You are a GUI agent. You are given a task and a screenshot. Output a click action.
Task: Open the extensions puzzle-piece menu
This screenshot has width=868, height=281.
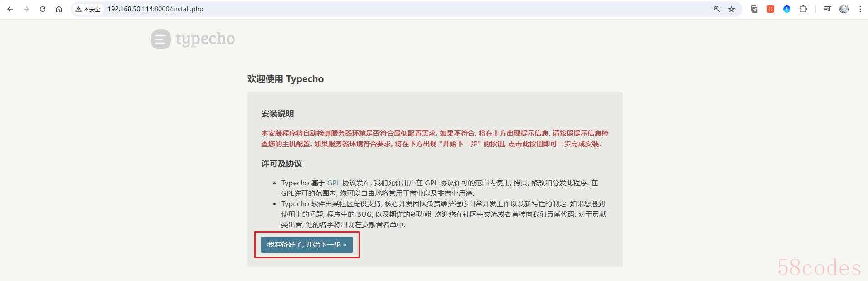click(x=803, y=9)
